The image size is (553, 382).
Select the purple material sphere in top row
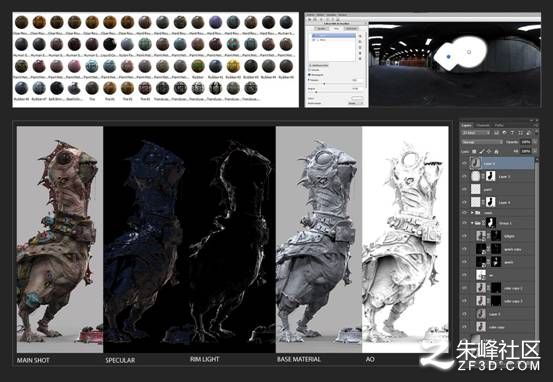[x=215, y=22]
